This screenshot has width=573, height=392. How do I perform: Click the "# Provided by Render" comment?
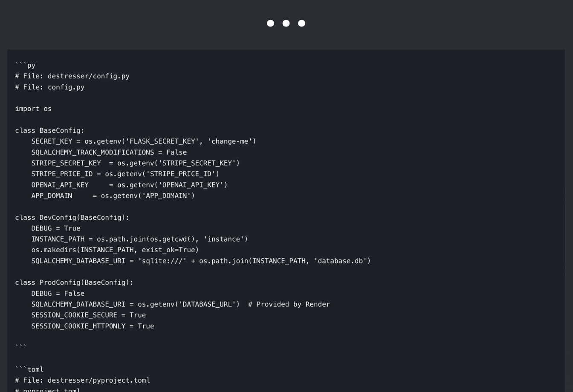(289, 304)
